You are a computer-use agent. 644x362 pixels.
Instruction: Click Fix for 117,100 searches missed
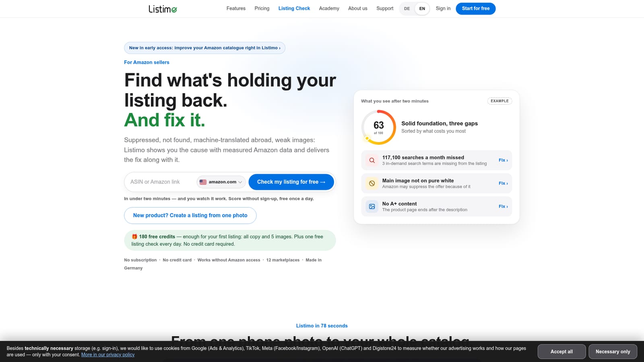tap(503, 160)
